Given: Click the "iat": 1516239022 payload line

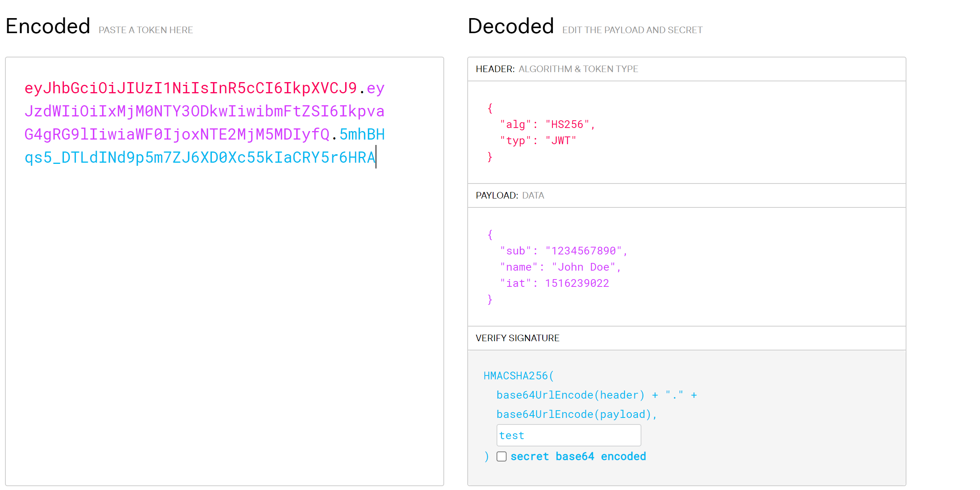Looking at the screenshot, I should coord(554,283).
